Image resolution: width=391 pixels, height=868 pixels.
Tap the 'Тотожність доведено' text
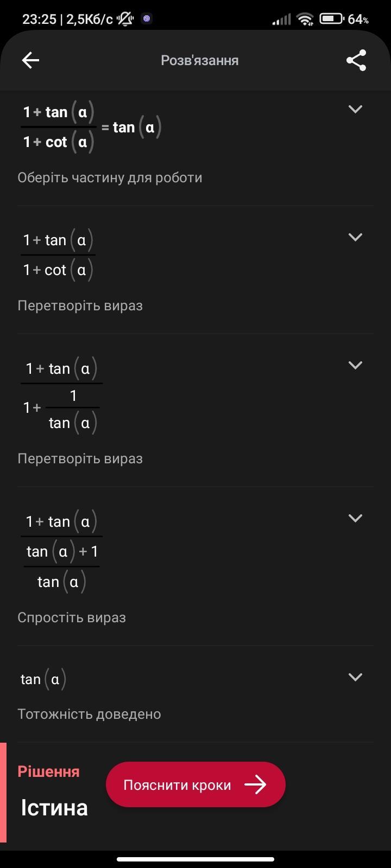tap(89, 714)
